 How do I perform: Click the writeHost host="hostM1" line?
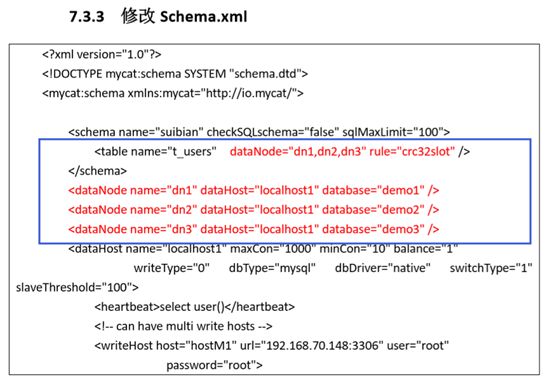pyautogui.click(x=271, y=346)
